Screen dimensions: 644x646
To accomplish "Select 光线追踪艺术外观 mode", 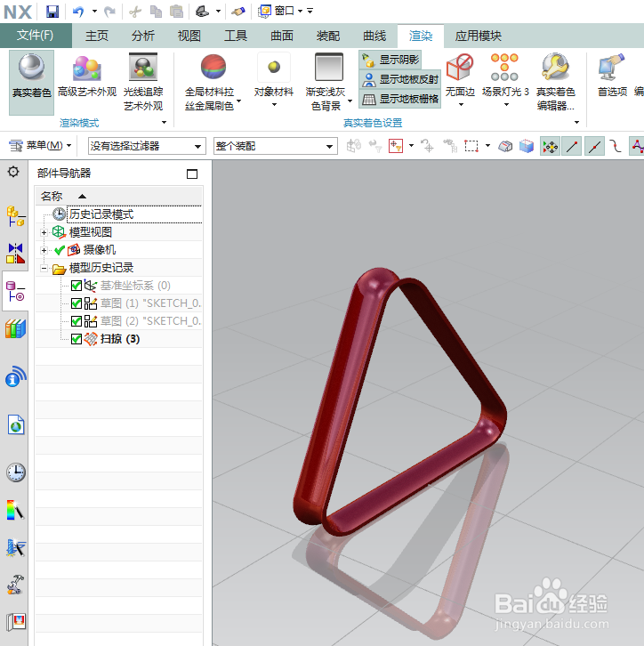I will point(143,82).
